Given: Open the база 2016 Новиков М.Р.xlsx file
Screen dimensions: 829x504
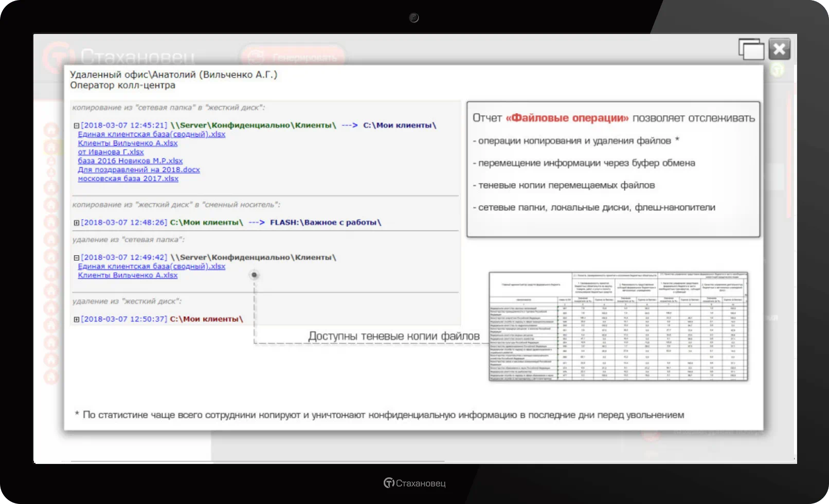Looking at the screenshot, I should (130, 161).
